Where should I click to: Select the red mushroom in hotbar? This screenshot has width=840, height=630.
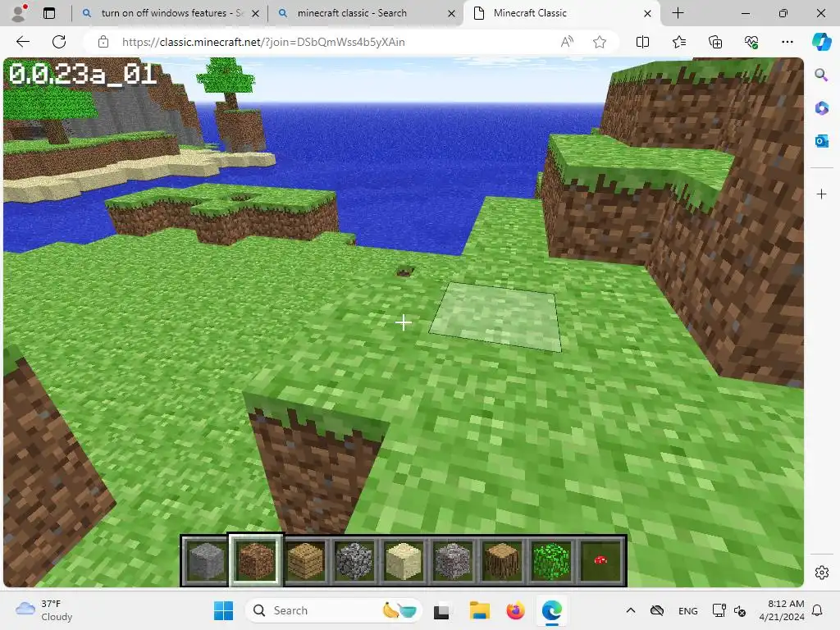click(x=600, y=561)
